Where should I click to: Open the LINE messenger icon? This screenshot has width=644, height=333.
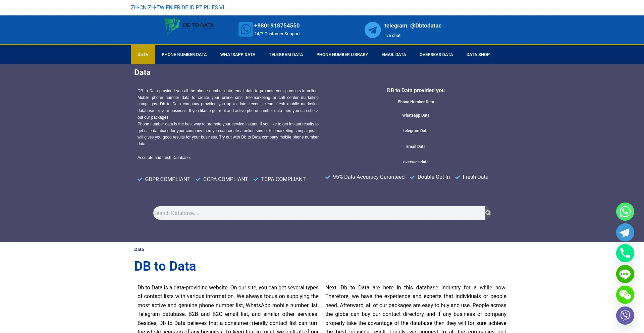pyautogui.click(x=625, y=274)
